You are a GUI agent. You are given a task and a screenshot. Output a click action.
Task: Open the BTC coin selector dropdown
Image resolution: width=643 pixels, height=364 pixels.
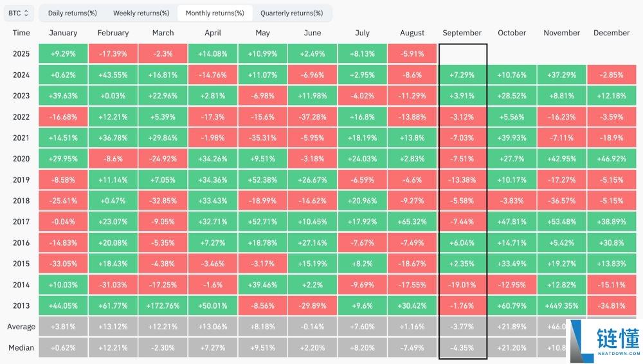click(19, 13)
